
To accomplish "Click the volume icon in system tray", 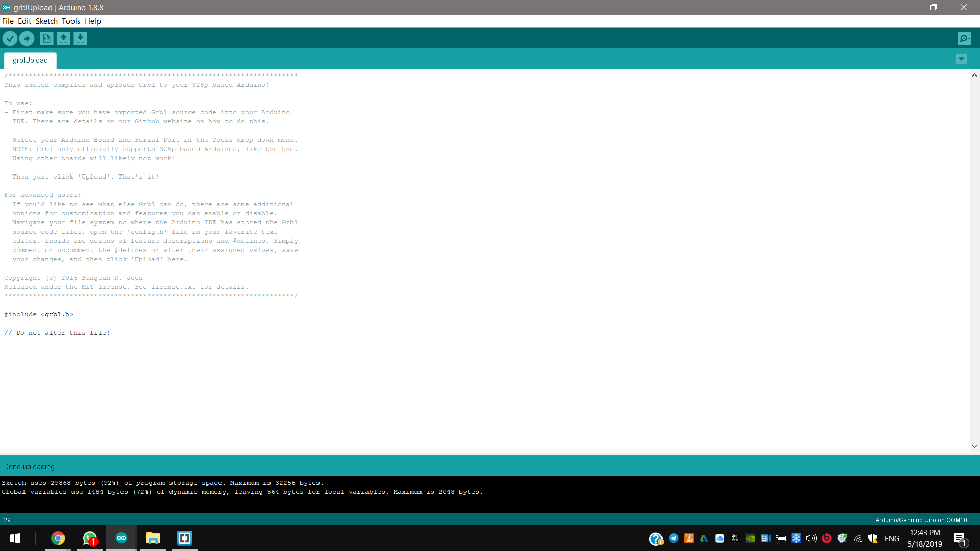I will [811, 538].
